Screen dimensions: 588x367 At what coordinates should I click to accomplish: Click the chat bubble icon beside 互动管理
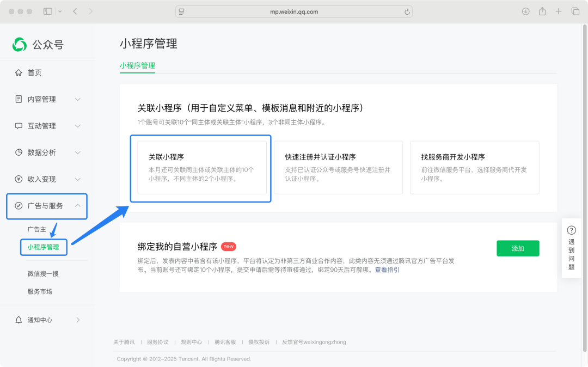tap(19, 126)
